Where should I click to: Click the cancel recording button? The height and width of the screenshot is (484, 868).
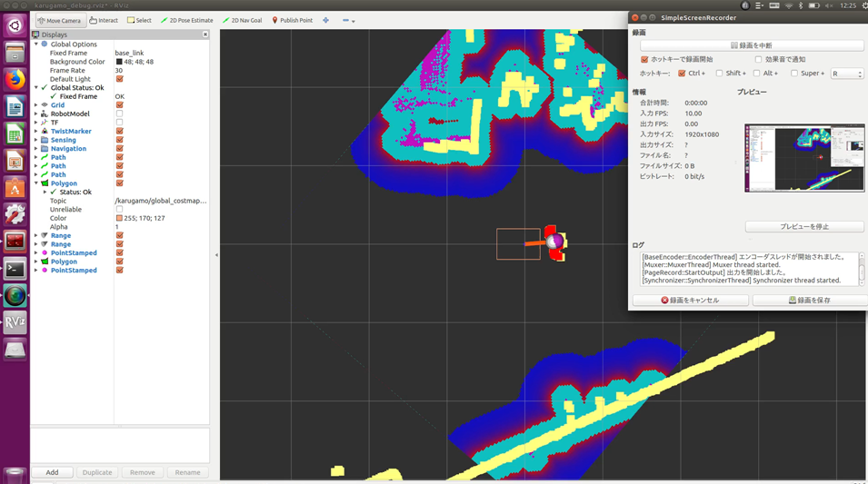tap(690, 301)
